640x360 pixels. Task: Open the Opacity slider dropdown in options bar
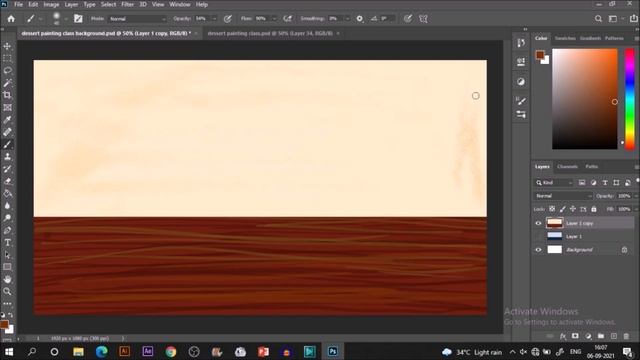coord(214,19)
